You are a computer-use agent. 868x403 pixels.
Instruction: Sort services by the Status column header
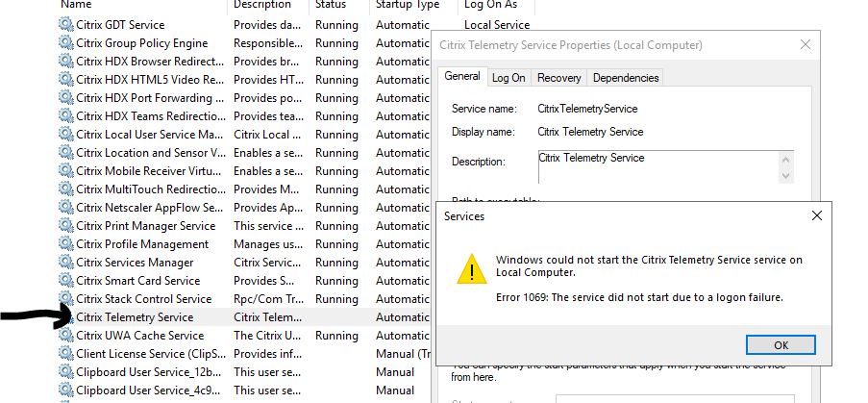(331, 5)
